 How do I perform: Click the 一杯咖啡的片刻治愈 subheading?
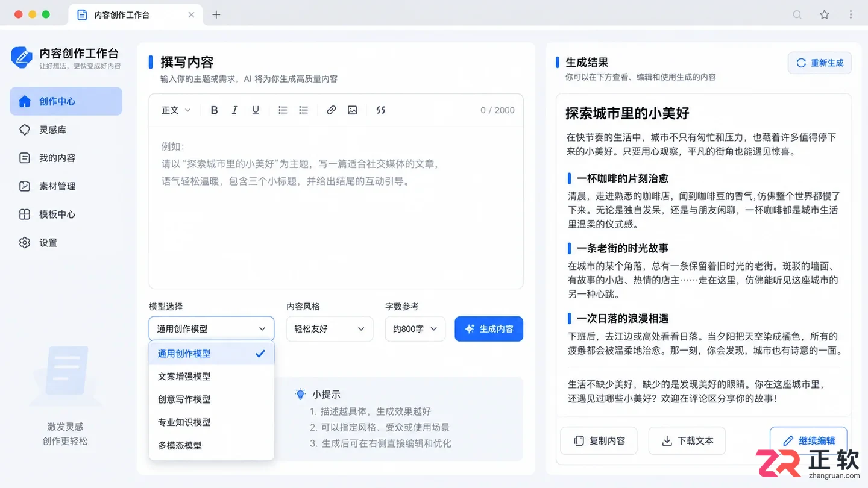tap(623, 178)
